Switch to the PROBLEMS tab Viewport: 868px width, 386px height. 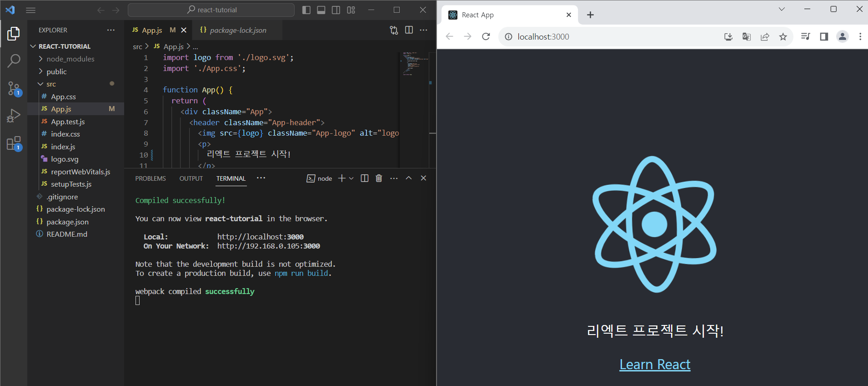151,178
